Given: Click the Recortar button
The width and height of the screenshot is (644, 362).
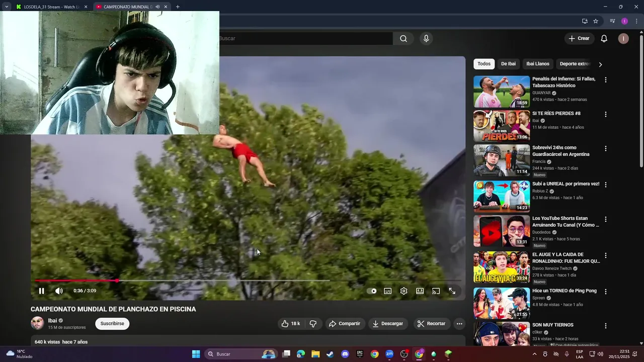Looking at the screenshot, I should (432, 324).
